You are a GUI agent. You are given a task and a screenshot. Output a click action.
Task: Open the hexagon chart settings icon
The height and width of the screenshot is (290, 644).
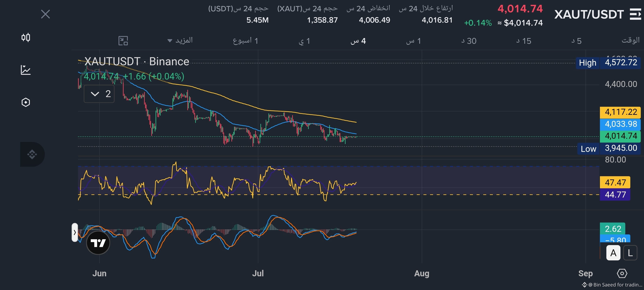(x=26, y=102)
